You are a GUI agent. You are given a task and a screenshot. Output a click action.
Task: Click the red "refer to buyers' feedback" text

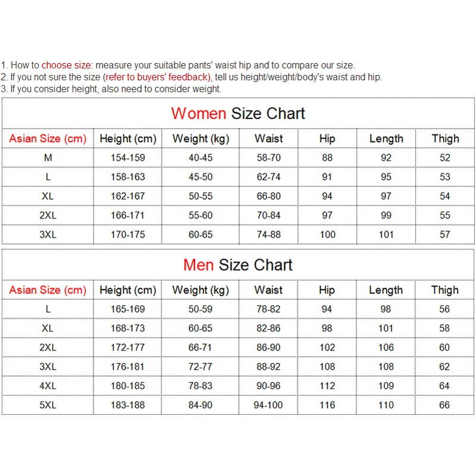[x=156, y=77]
